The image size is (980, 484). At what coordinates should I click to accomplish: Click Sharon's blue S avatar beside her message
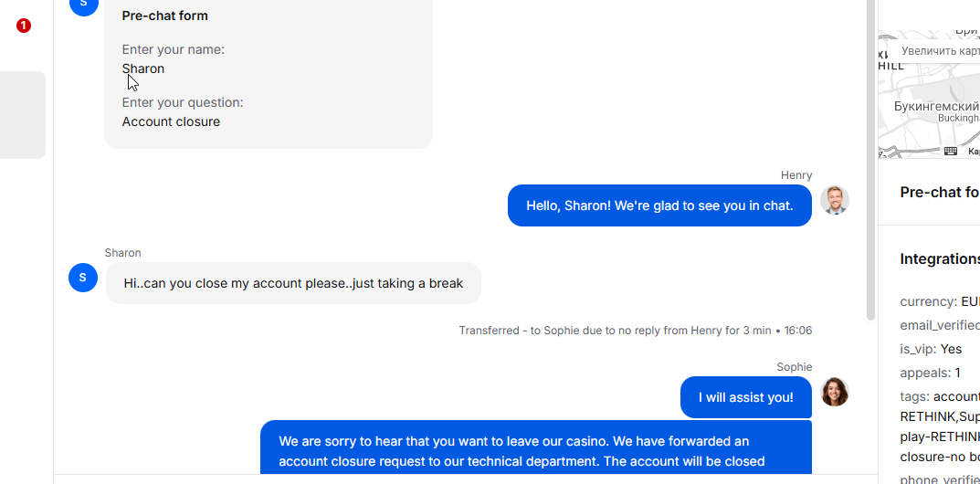click(x=83, y=278)
